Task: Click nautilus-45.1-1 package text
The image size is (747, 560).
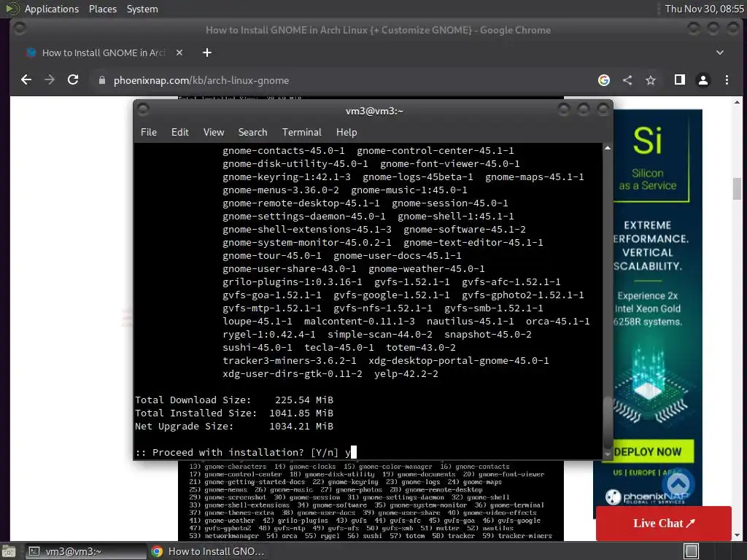Action: 470,321
